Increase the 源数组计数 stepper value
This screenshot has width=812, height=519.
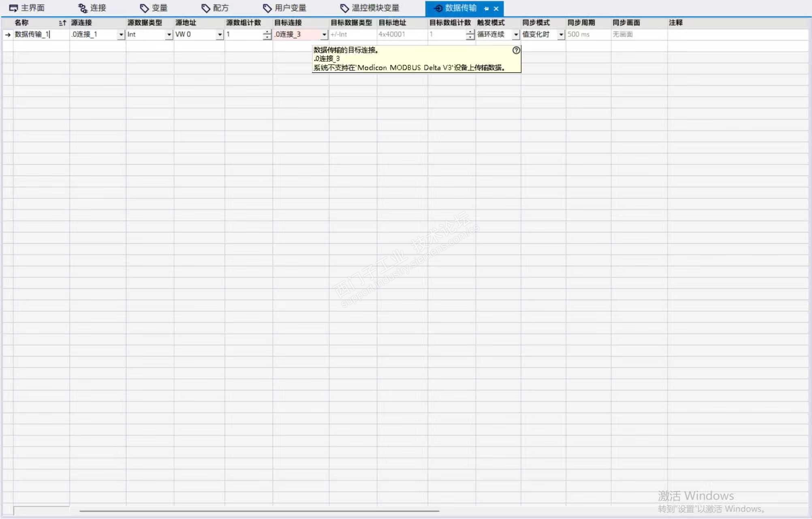point(267,32)
